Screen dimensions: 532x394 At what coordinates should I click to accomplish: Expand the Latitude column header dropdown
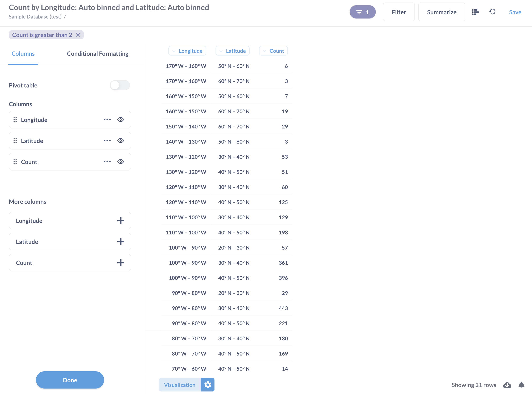tap(232, 51)
